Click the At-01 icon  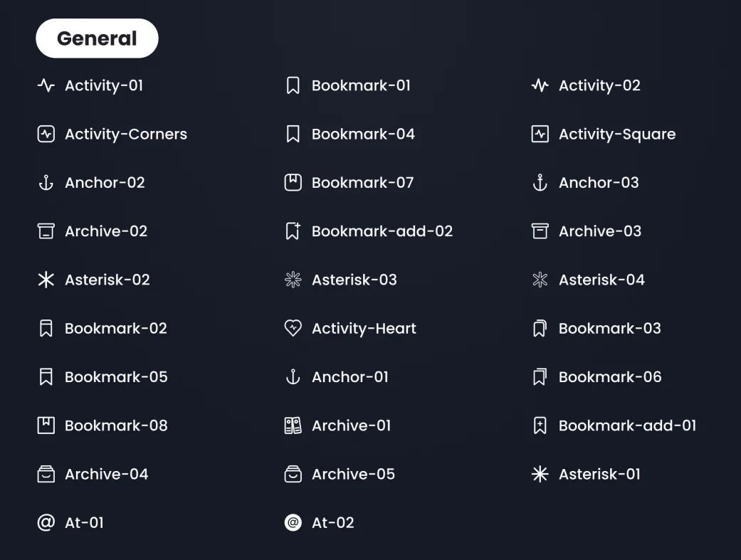point(46,523)
